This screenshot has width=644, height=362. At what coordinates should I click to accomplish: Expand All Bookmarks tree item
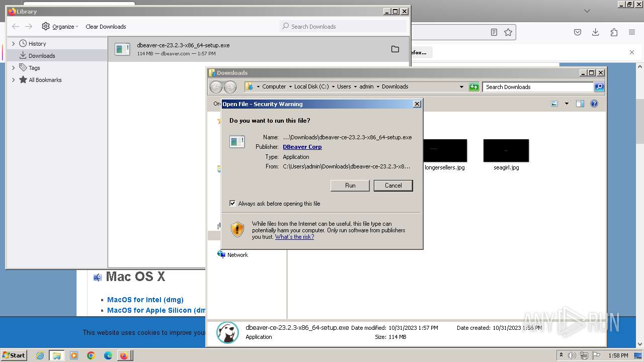14,80
